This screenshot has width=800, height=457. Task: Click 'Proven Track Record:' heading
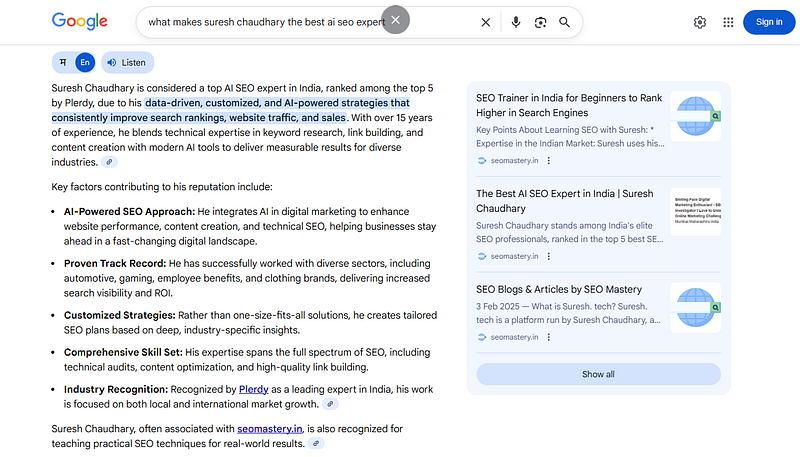point(115,264)
